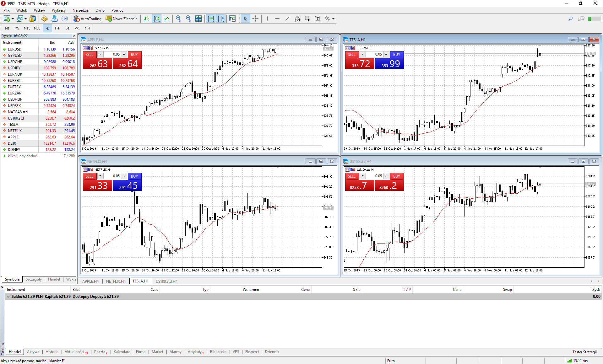
Task: Toggle chart shift from right edge
Action: [x=221, y=19]
